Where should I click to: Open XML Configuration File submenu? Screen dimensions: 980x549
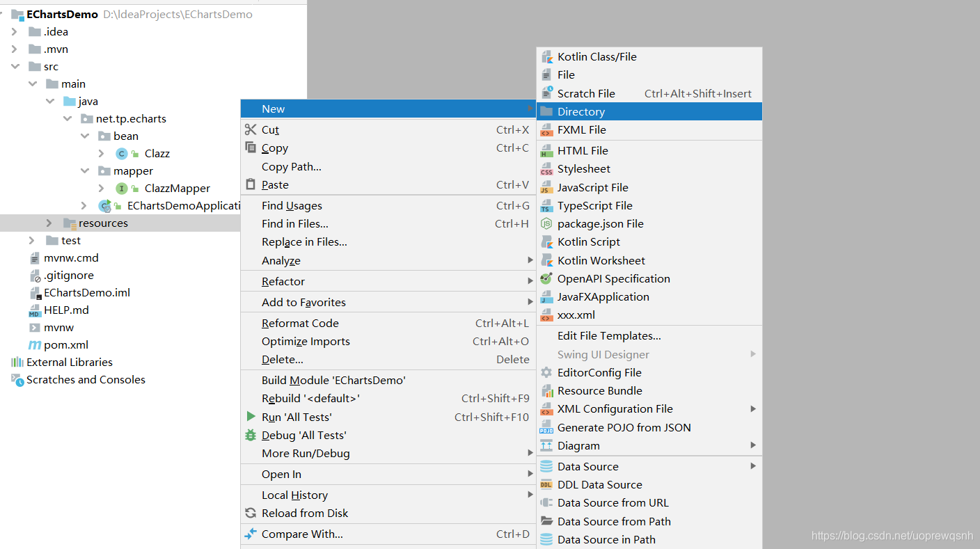click(649, 409)
